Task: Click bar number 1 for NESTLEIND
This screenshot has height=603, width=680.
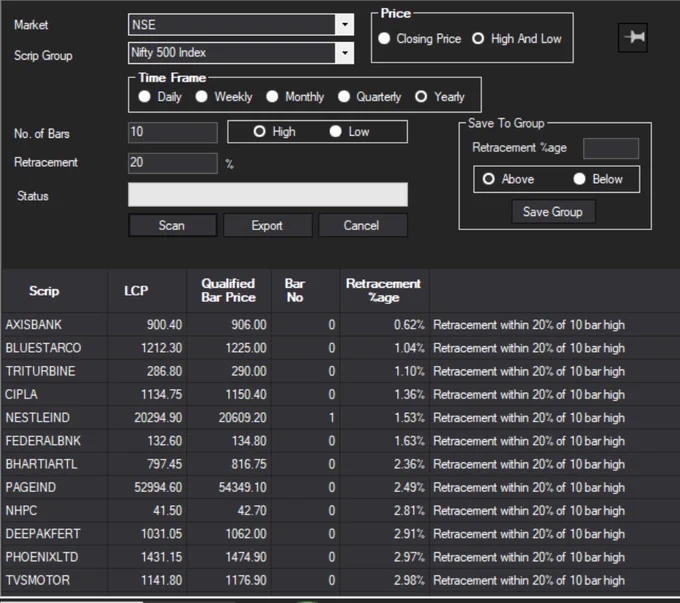Action: click(332, 418)
